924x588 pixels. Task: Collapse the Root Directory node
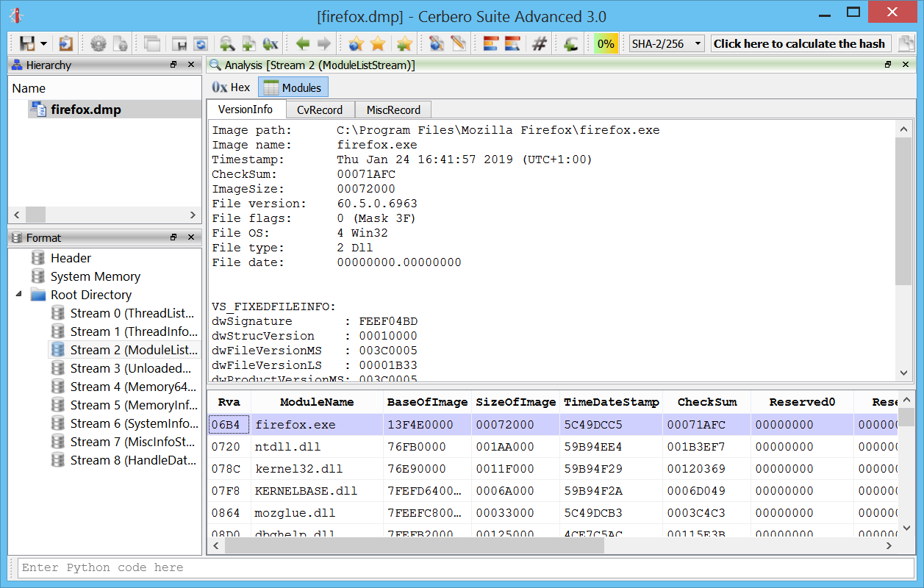pyautogui.click(x=18, y=295)
